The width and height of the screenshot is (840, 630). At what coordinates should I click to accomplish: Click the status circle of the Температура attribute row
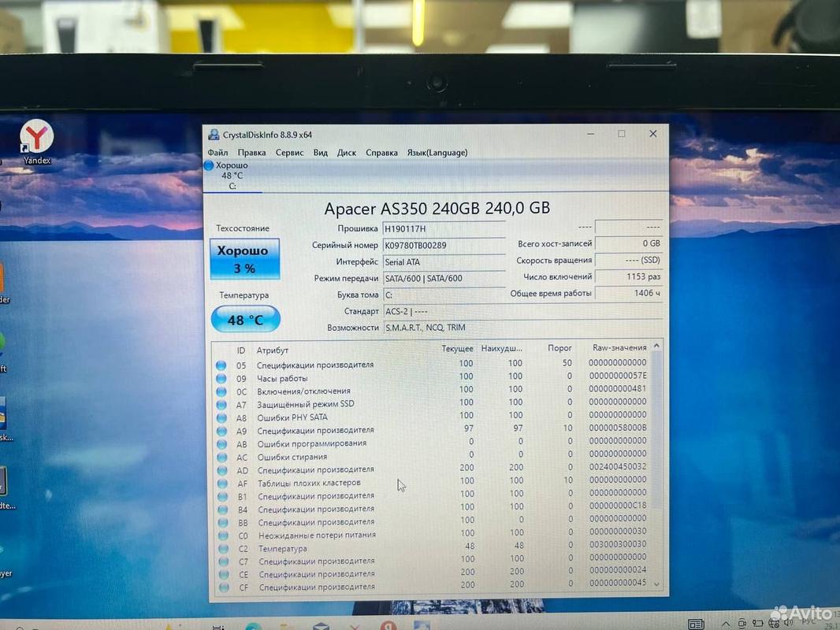tap(221, 548)
